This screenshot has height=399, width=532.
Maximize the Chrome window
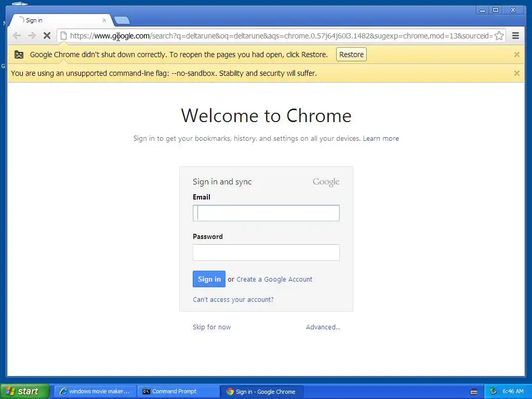tap(495, 10)
